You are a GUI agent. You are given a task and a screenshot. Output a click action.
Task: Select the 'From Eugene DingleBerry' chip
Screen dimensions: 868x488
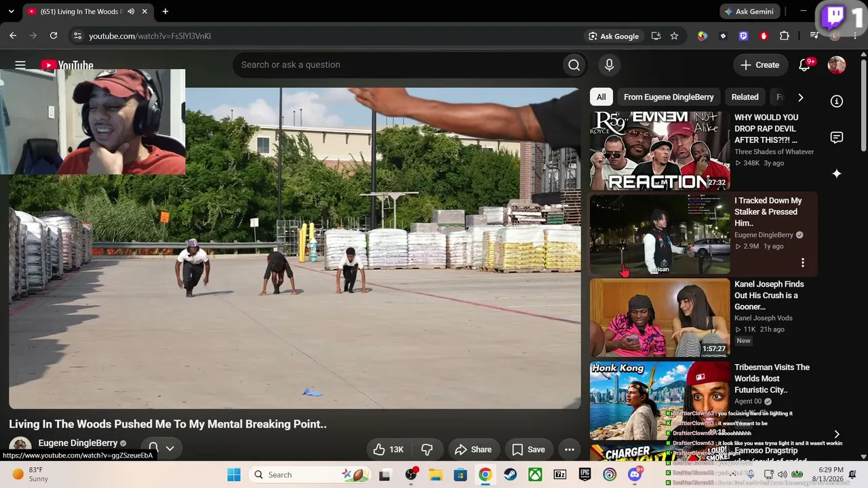(669, 97)
